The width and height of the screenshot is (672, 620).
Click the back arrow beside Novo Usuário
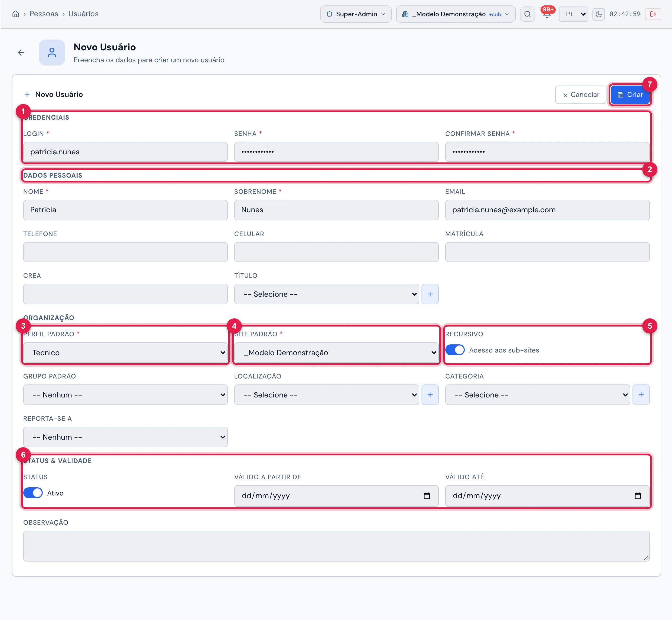[21, 53]
